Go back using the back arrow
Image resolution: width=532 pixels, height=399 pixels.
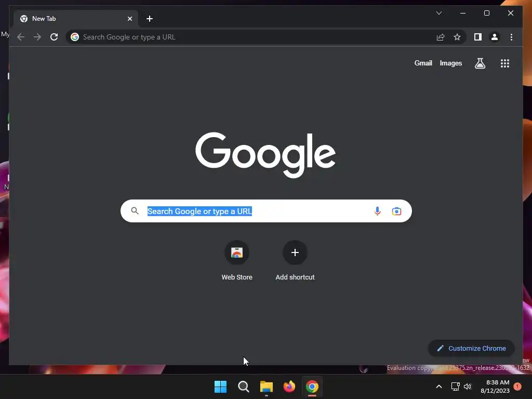pyautogui.click(x=21, y=37)
